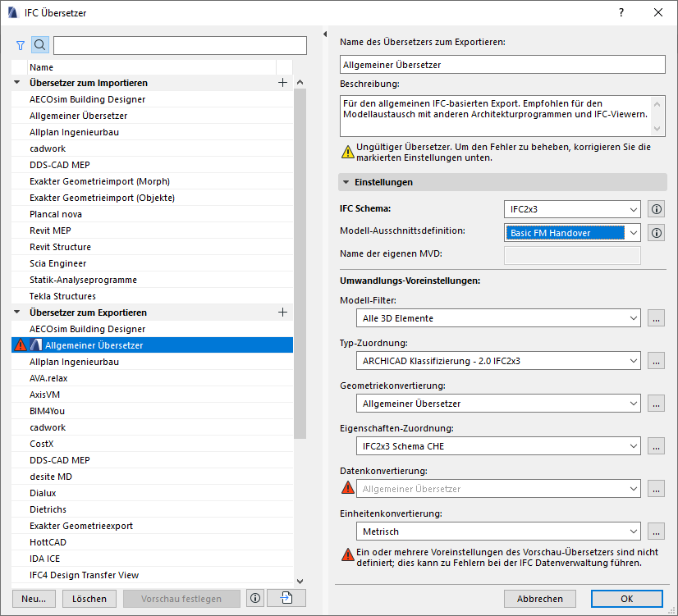Click the Name column header
This screenshot has height=616, width=678.
(x=152, y=67)
